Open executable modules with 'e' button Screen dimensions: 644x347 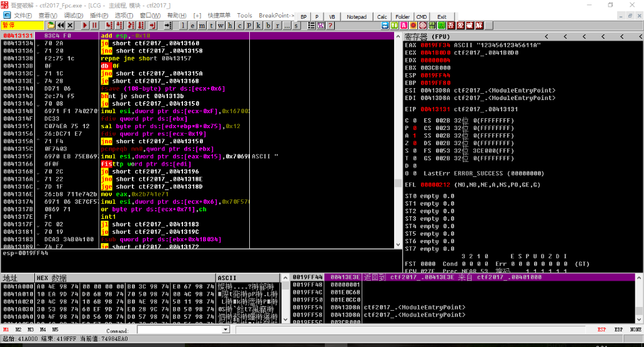click(192, 26)
